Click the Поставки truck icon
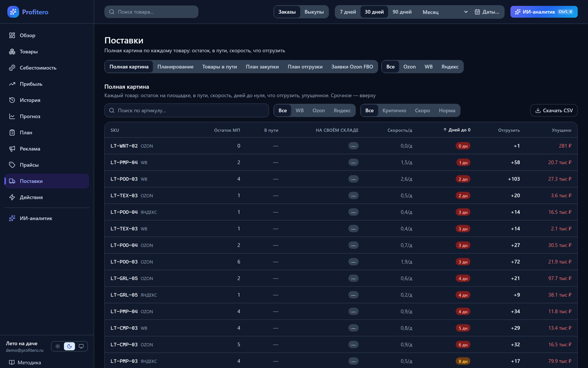Screen dimensions: 588x368 coord(12,181)
